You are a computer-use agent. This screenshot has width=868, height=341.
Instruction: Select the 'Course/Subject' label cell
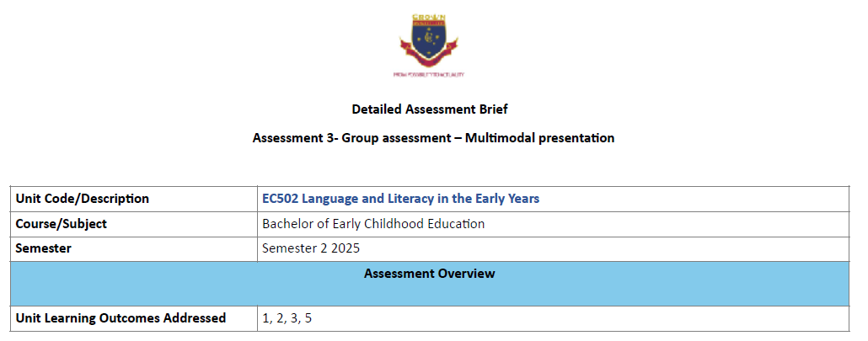(x=62, y=224)
